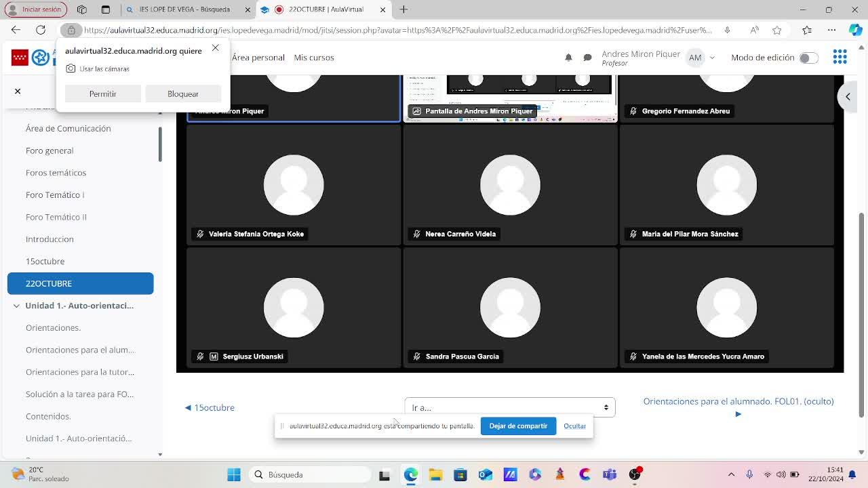The width and height of the screenshot is (868, 488).
Task: Open the workspaces icon in Edge title bar
Action: click(82, 9)
